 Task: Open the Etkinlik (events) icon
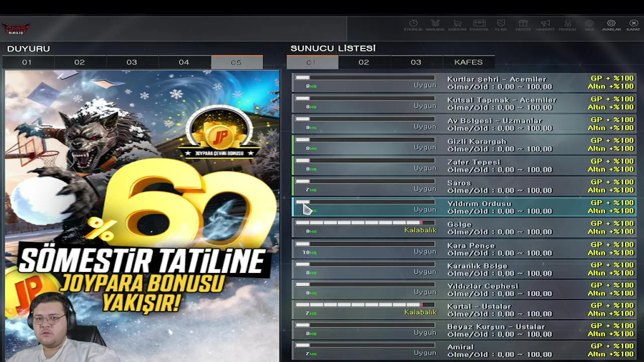tap(414, 26)
